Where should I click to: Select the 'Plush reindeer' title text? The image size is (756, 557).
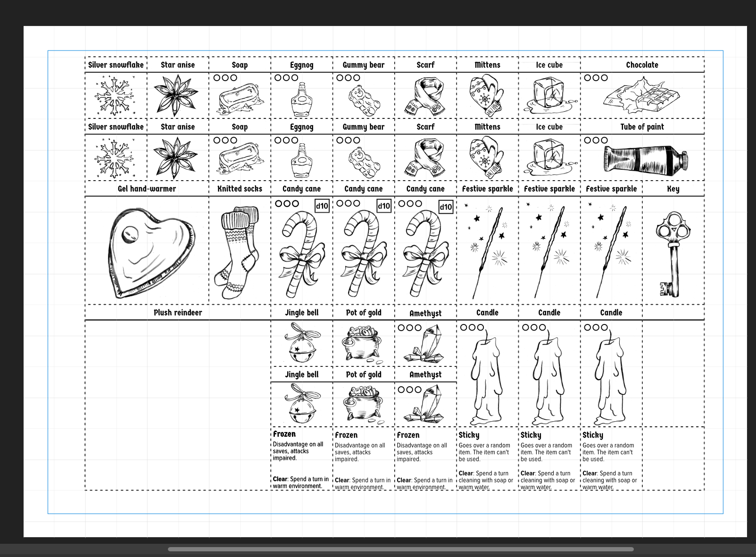[x=178, y=313]
